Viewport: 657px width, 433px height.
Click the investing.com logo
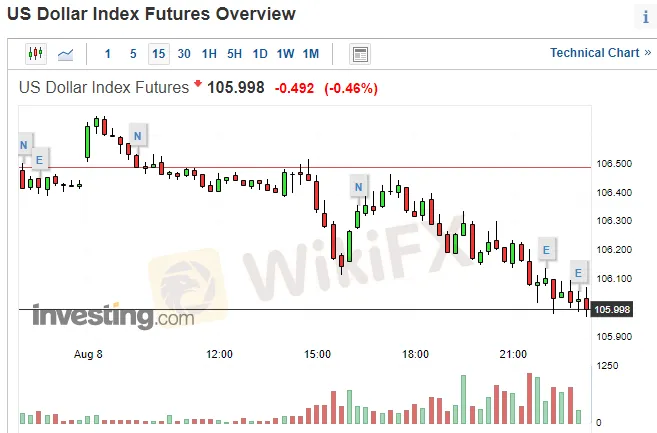(x=112, y=317)
